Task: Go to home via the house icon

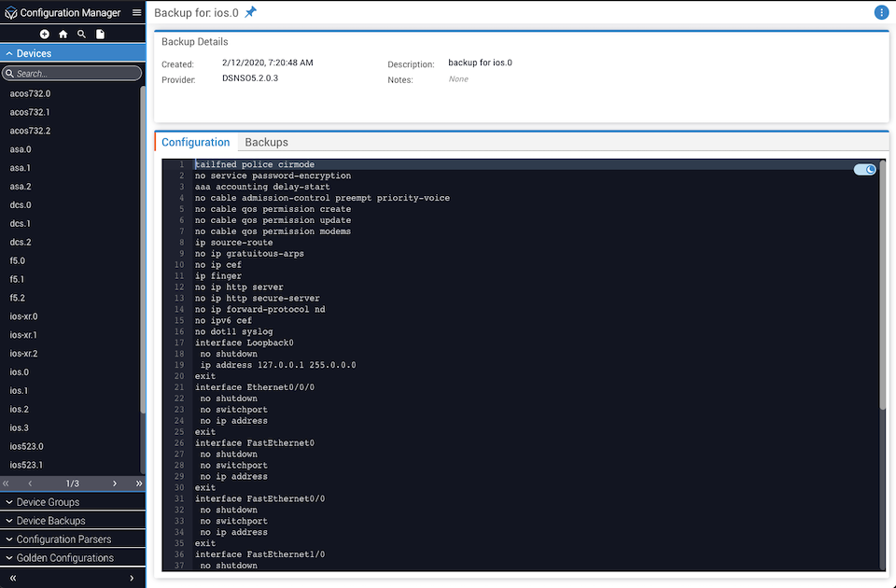Action: point(63,35)
